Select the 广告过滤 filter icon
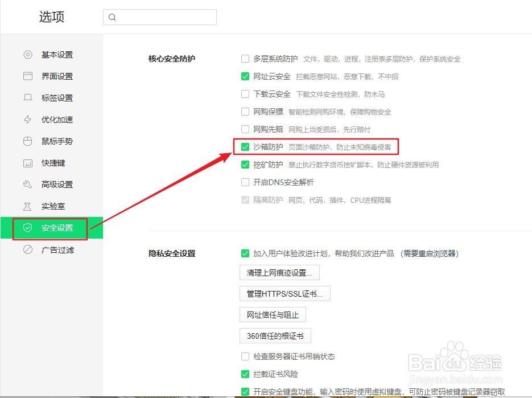Viewport: 532px width, 398px height. 27,249
